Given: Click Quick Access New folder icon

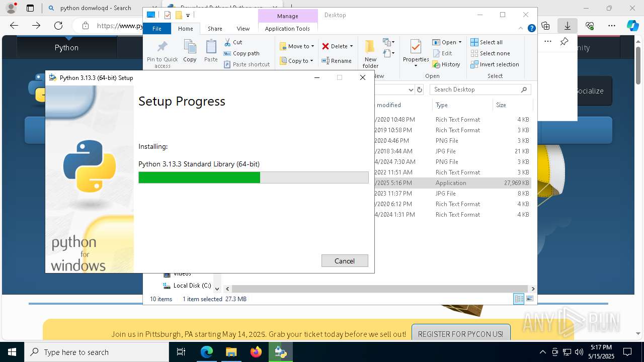Looking at the screenshot, I should 178,15.
